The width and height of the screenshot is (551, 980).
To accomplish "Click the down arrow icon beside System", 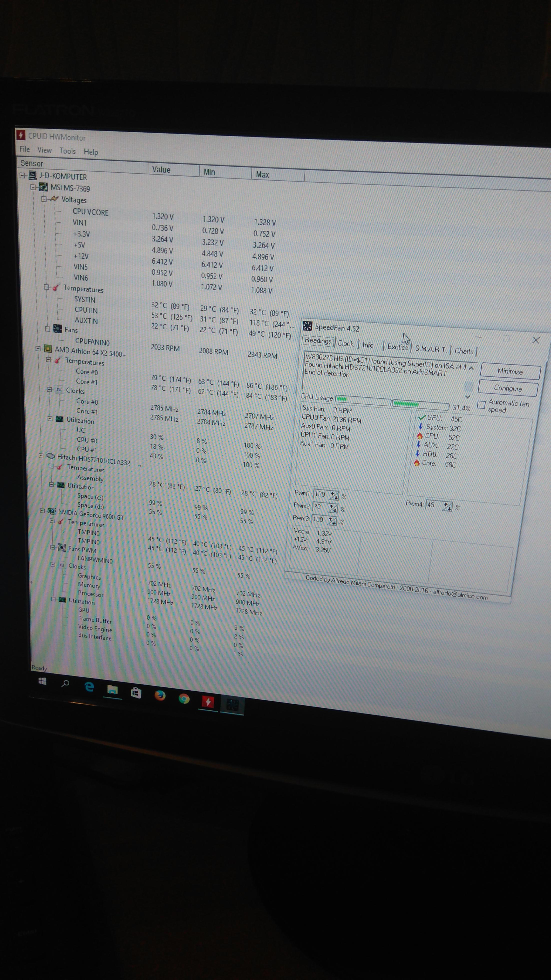I will pos(420,426).
